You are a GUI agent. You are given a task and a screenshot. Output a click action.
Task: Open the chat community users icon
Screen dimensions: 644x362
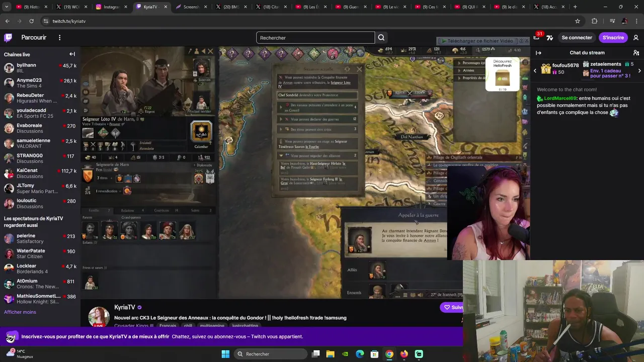(636, 53)
